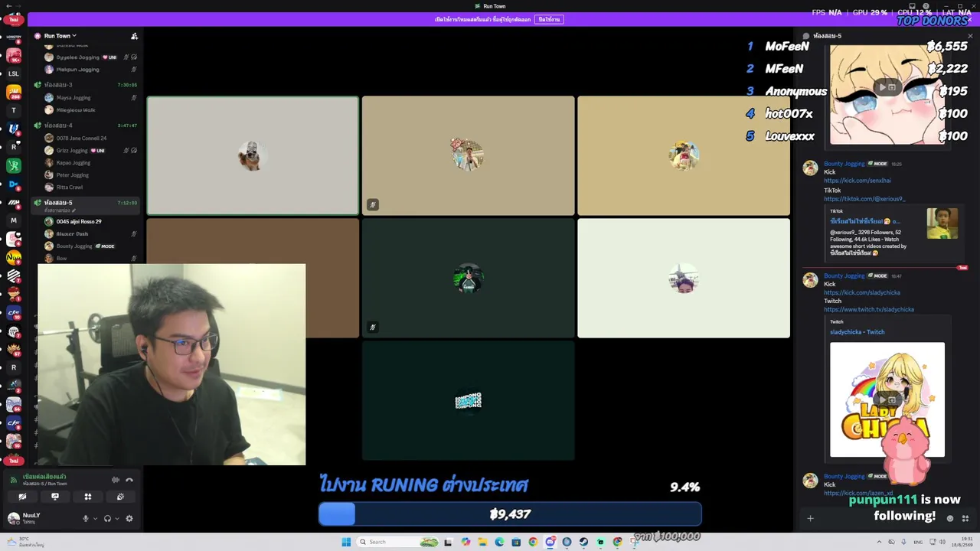Open the tiktok.com/@xerious9_ link in chat
Screen dimensions: 980x551
[864, 199]
